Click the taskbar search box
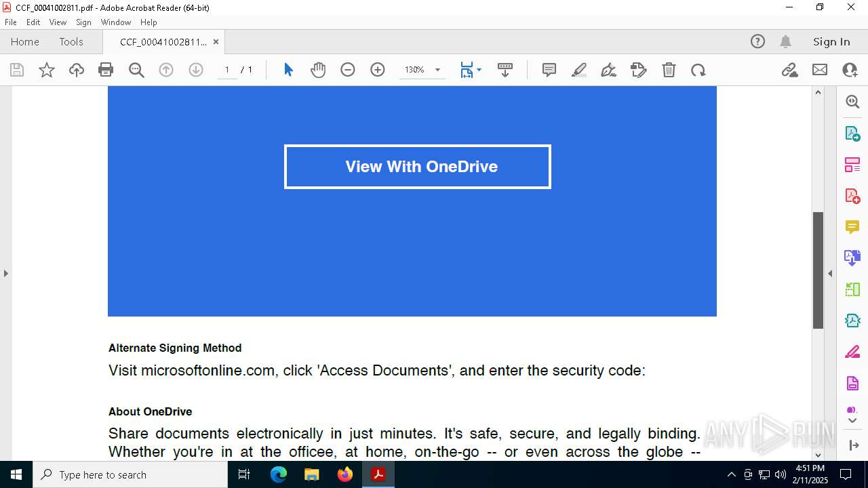 click(x=130, y=474)
